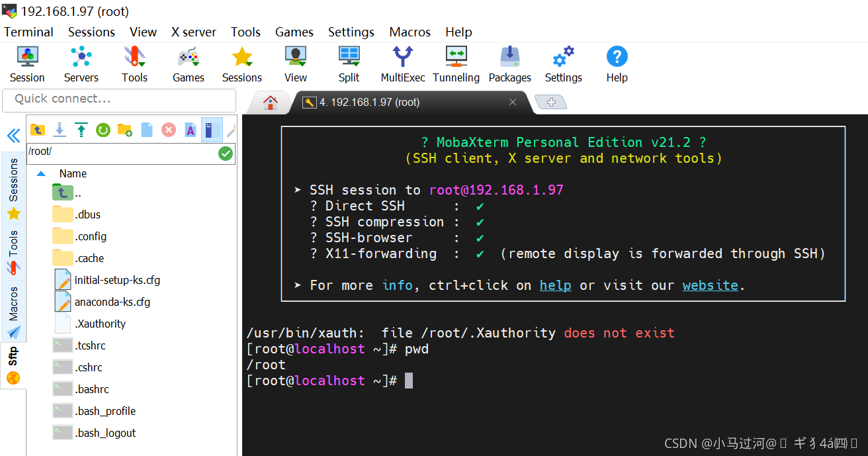Toggle the follow terminal folder icon
The height and width of the screenshot is (456, 868).
[x=212, y=130]
